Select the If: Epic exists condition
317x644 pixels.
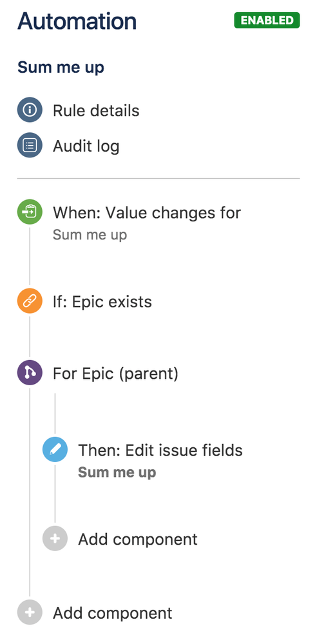click(x=102, y=302)
